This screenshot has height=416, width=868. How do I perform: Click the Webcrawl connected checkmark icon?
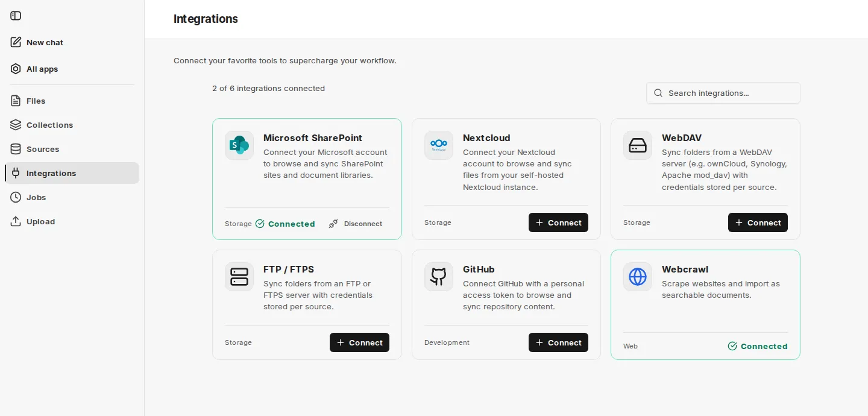(x=732, y=346)
